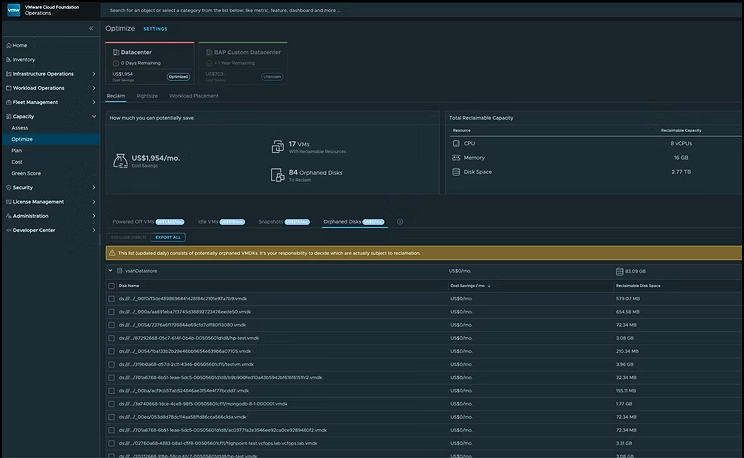744x458 pixels.
Task: Click the VMware logo in the header
Action: click(x=12, y=10)
